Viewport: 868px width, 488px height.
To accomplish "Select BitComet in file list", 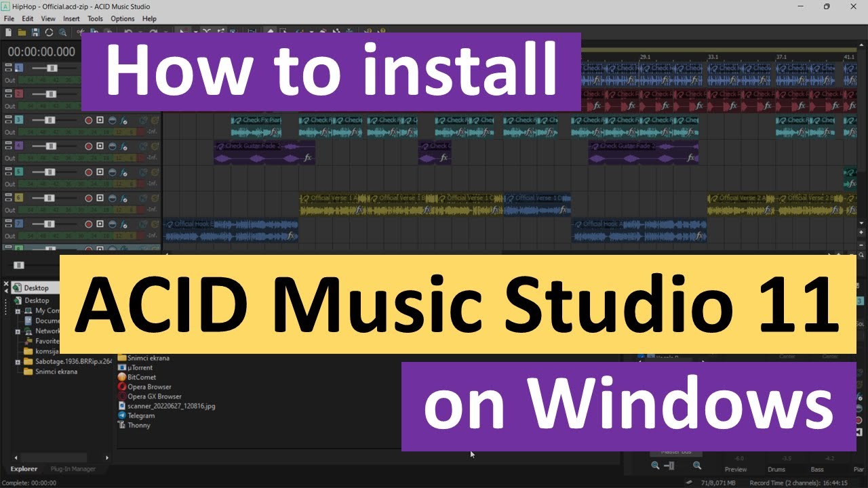I will tap(137, 377).
